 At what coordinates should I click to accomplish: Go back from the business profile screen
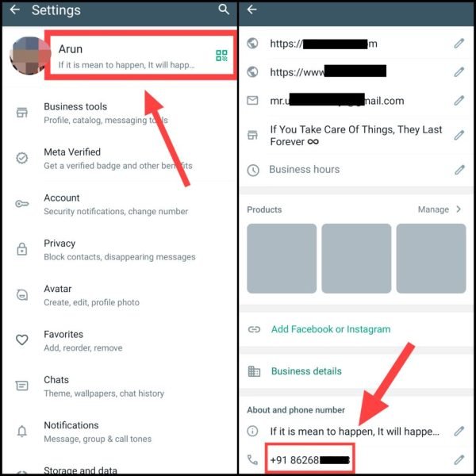click(252, 10)
